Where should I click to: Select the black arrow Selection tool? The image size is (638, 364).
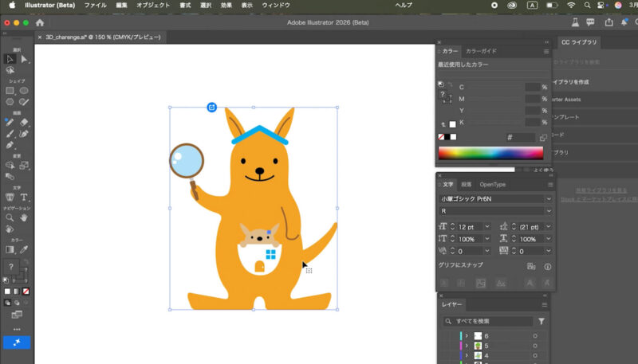(10, 59)
